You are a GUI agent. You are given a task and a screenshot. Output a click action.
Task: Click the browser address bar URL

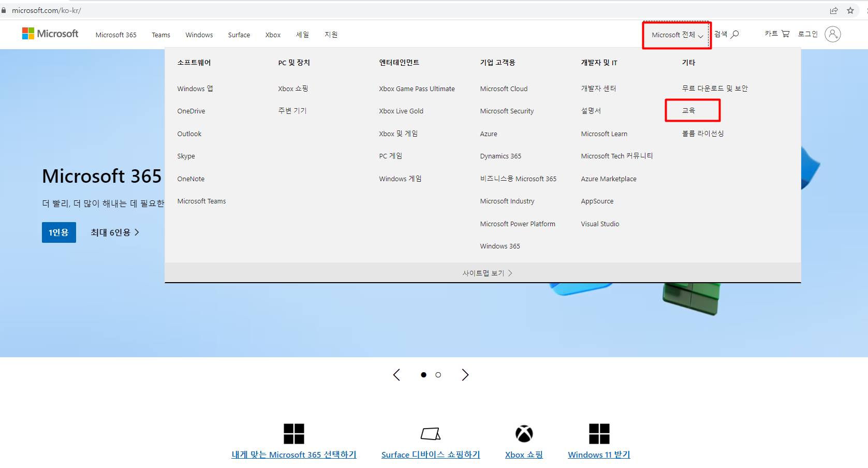[47, 10]
